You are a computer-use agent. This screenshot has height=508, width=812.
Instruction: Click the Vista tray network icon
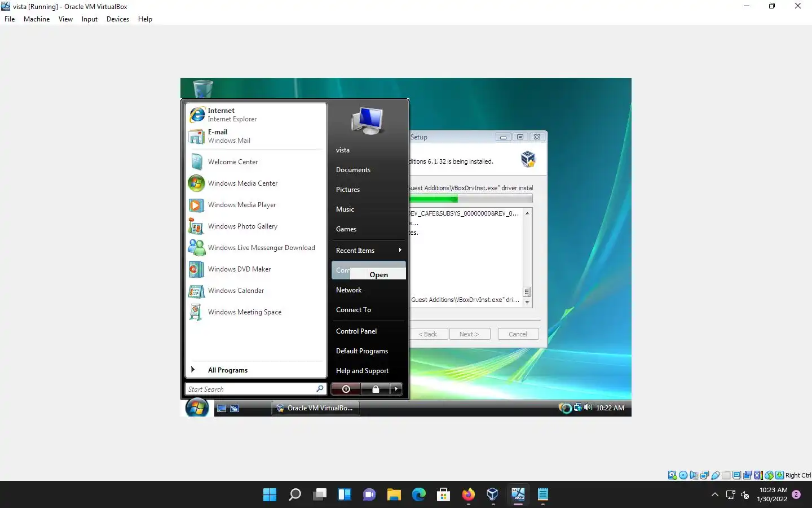coord(577,408)
